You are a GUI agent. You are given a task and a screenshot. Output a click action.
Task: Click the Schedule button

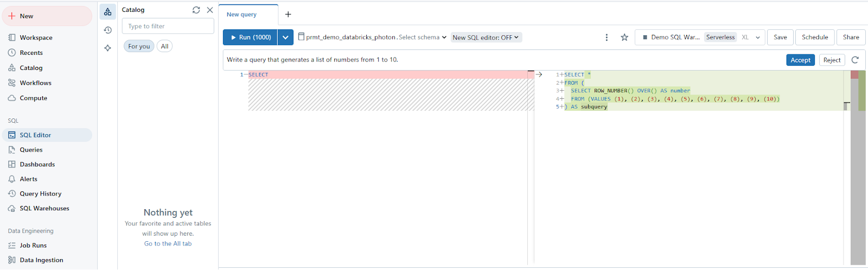pos(815,37)
